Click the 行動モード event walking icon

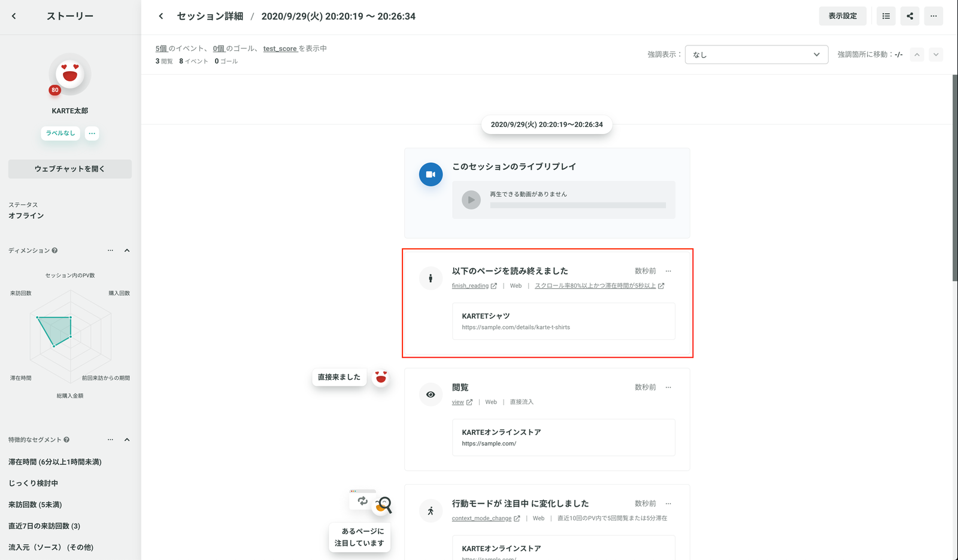(431, 511)
